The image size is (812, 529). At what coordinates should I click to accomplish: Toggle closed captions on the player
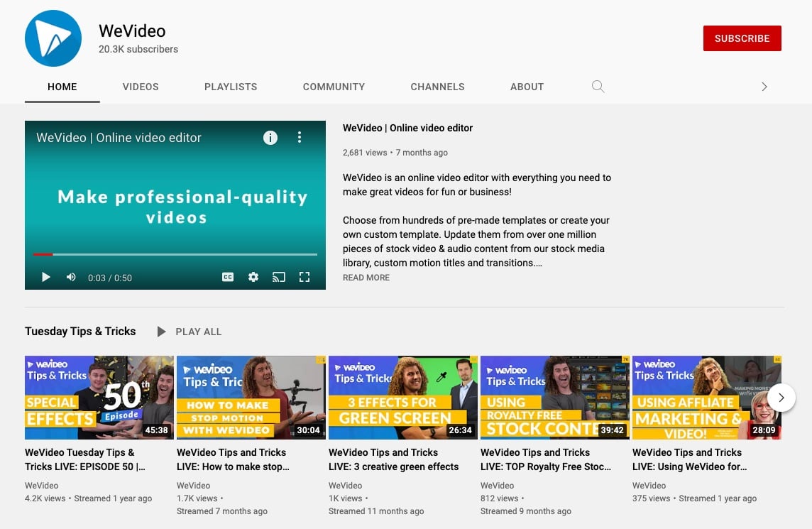[228, 278]
